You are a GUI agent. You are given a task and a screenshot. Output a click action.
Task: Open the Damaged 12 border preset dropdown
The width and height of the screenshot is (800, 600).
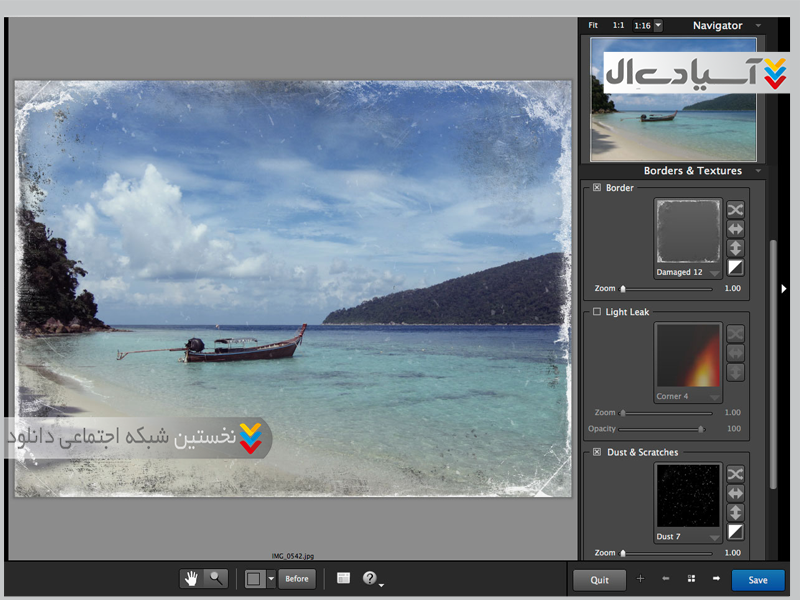714,272
